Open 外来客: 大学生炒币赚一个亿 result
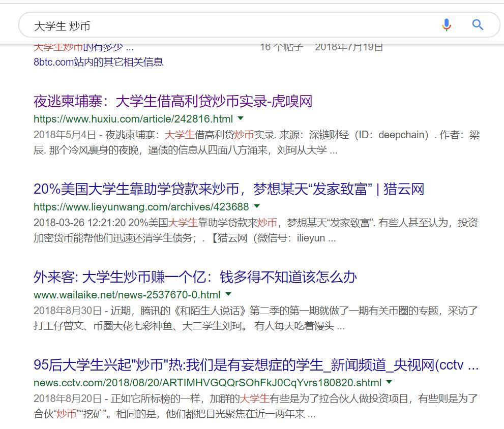This screenshot has height=429, width=504. coord(195,277)
